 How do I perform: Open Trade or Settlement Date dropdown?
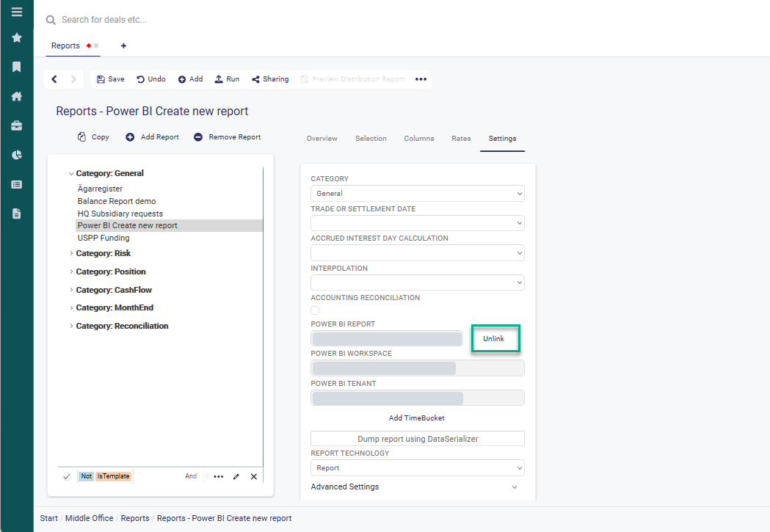[418, 223]
